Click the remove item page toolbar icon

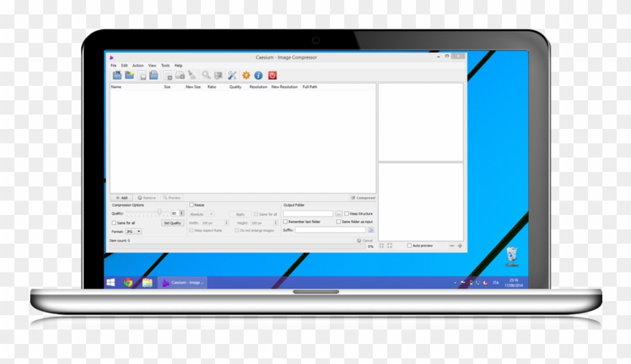tap(168, 75)
